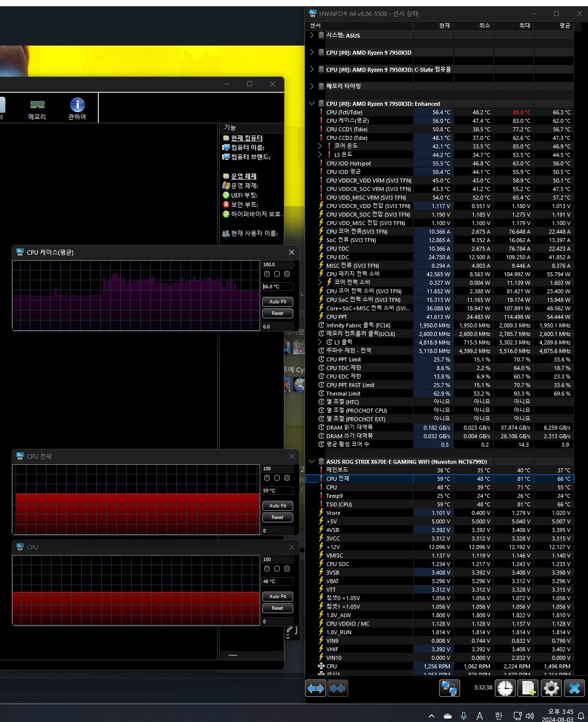The width and height of the screenshot is (588, 722).
Task: Click max value field 100.0 in CPU 케이스(평균) graph
Action: (x=278, y=264)
